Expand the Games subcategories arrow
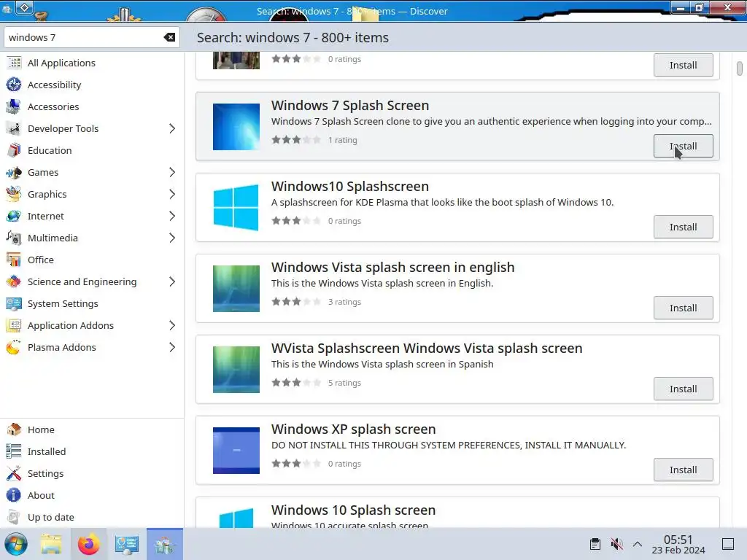The image size is (747, 560). (172, 172)
